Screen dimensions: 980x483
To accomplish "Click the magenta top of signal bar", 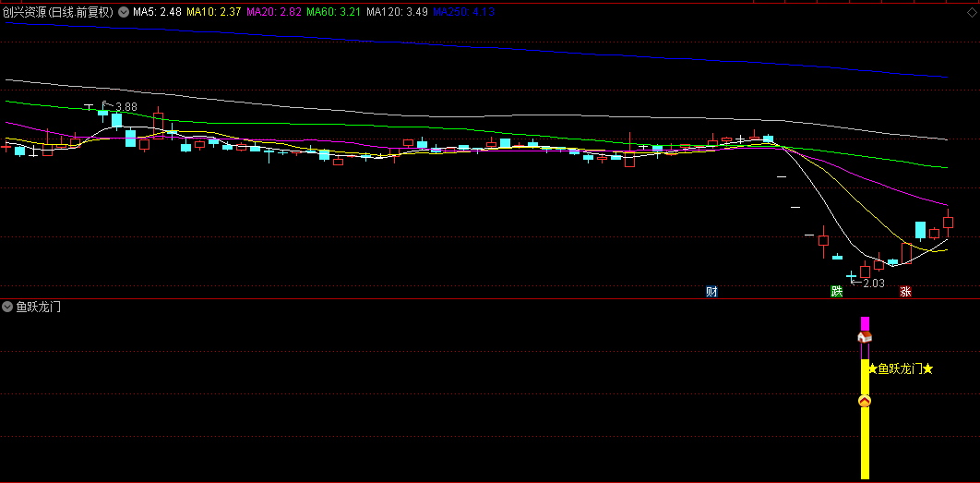I will click(x=865, y=323).
